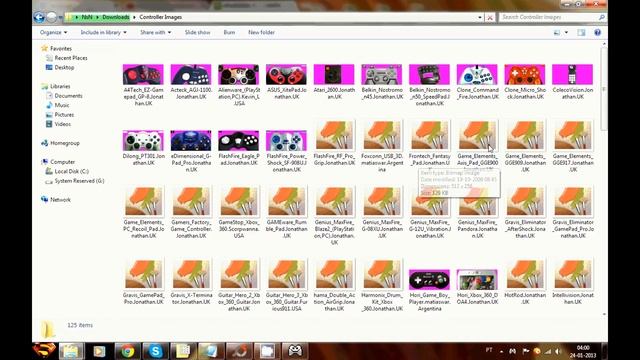Select the FlashFire_Power_Shock thumbnail

point(286,140)
